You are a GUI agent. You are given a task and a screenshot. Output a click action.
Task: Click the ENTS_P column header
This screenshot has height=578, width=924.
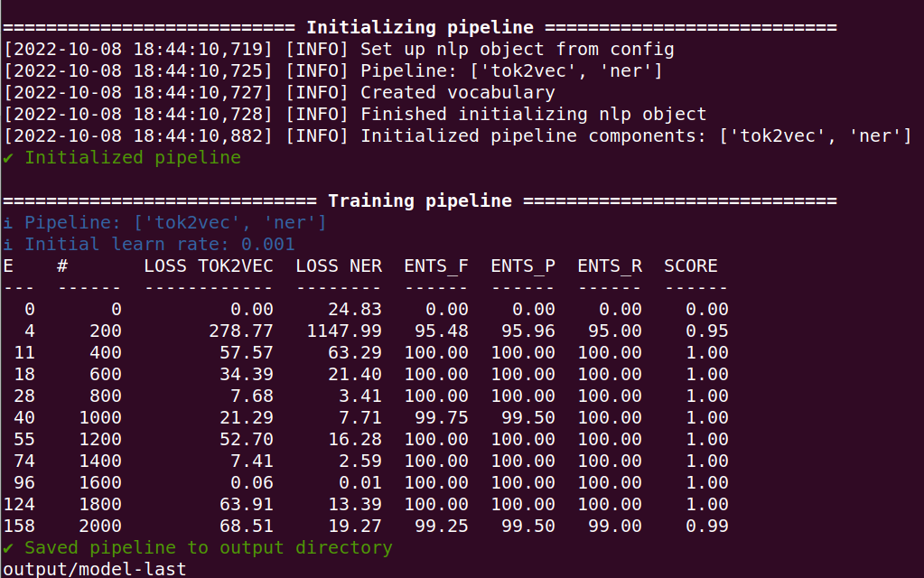[523, 267]
